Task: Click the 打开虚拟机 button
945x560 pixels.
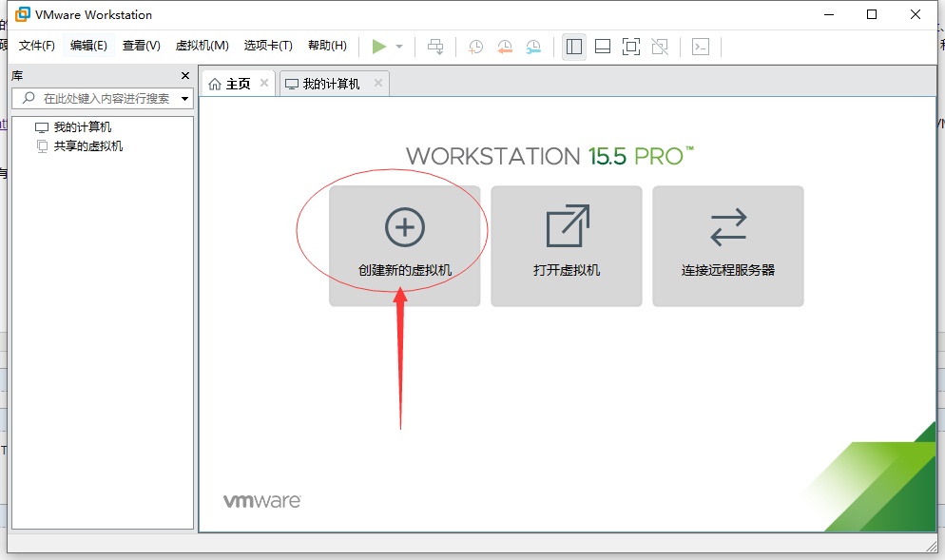Action: pyautogui.click(x=567, y=246)
